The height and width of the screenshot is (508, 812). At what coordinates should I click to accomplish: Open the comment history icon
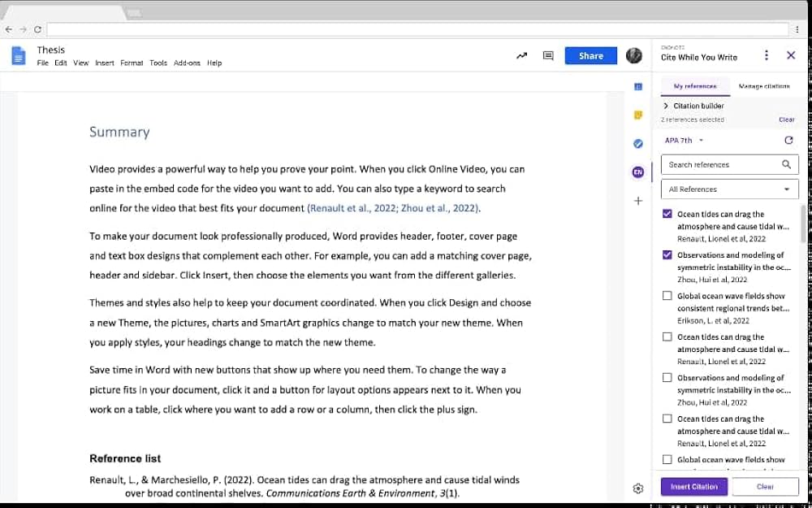click(x=548, y=55)
